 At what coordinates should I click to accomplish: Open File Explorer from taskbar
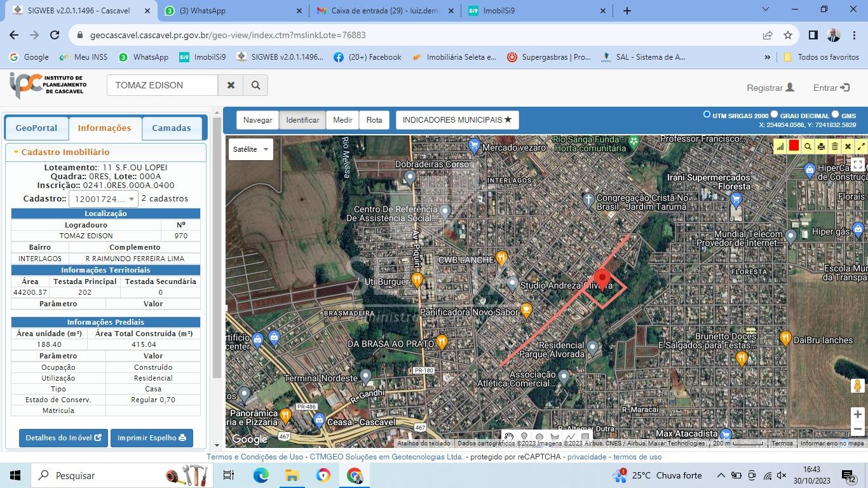point(292,475)
